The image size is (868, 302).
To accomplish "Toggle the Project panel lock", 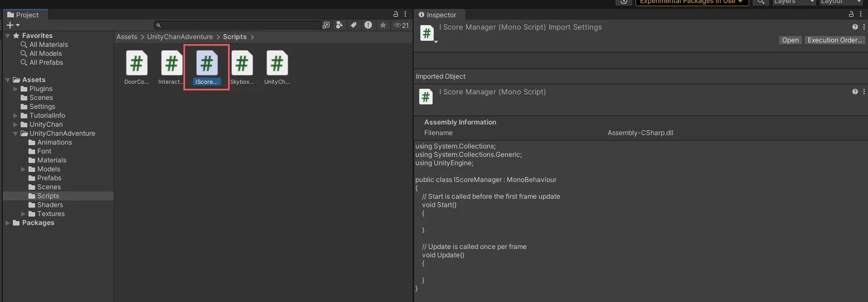I will (396, 15).
